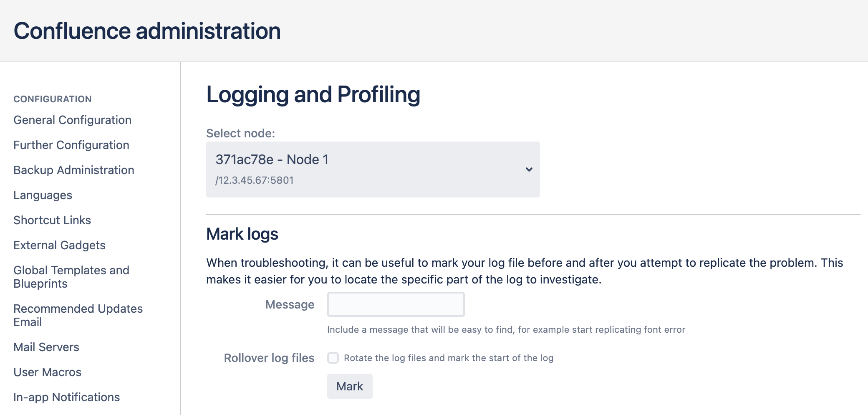Click the Mark logs section heading
This screenshot has height=415, width=868.
click(242, 234)
